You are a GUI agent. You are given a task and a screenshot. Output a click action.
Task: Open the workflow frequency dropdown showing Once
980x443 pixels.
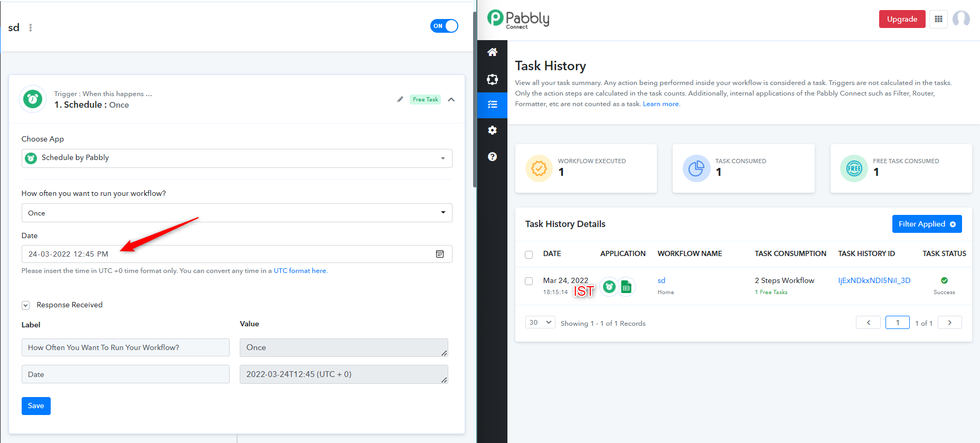(x=237, y=213)
